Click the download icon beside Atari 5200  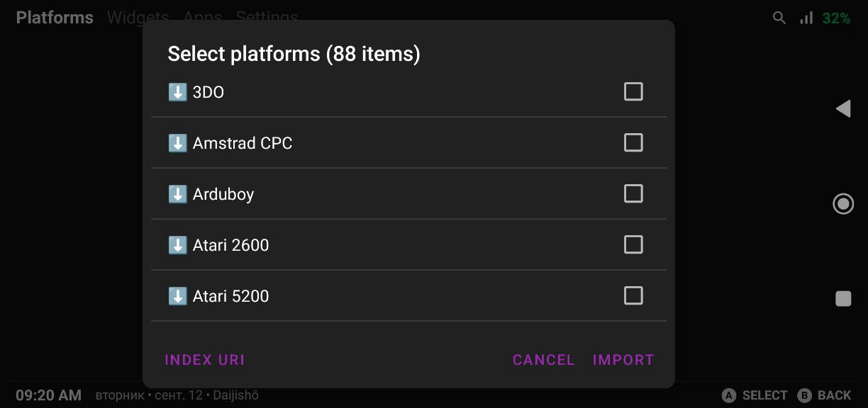(177, 296)
